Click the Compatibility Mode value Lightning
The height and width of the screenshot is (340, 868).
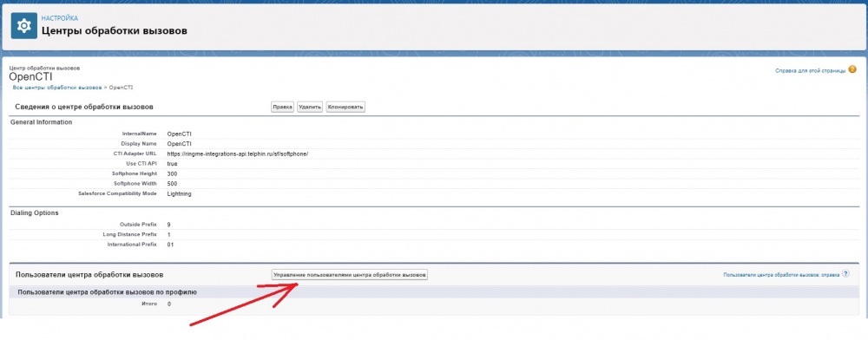coord(179,193)
